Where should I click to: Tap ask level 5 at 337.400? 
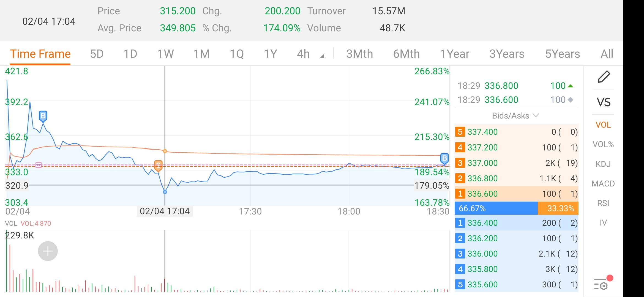point(517,132)
